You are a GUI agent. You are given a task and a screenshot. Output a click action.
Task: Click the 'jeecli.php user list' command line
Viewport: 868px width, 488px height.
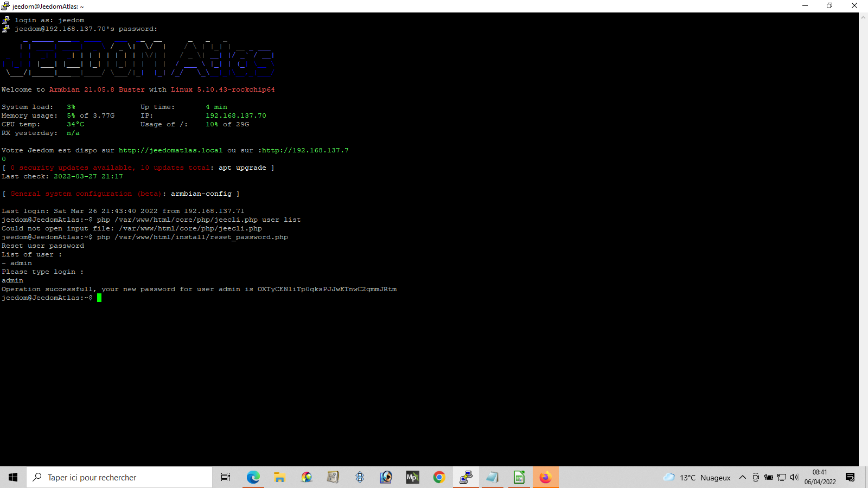[x=151, y=220]
